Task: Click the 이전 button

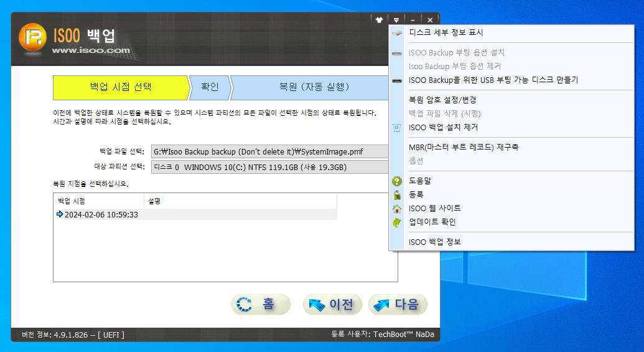Action: click(x=332, y=305)
